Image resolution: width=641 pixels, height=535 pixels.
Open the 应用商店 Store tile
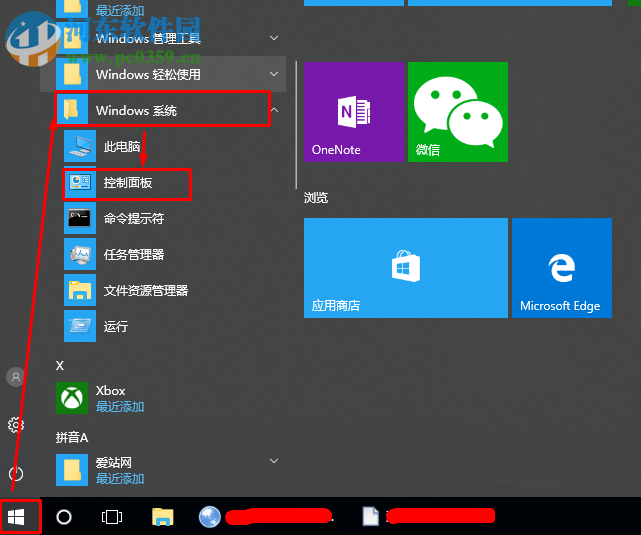pos(405,267)
